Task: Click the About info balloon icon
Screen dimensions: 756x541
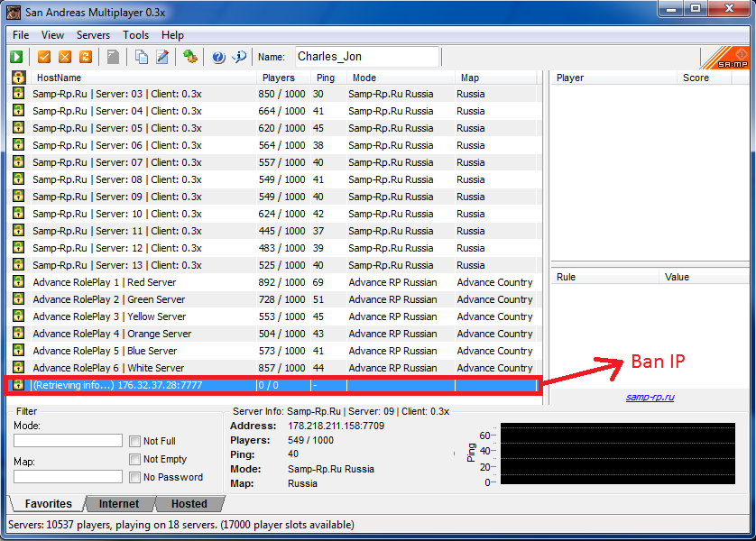Action: click(x=239, y=57)
